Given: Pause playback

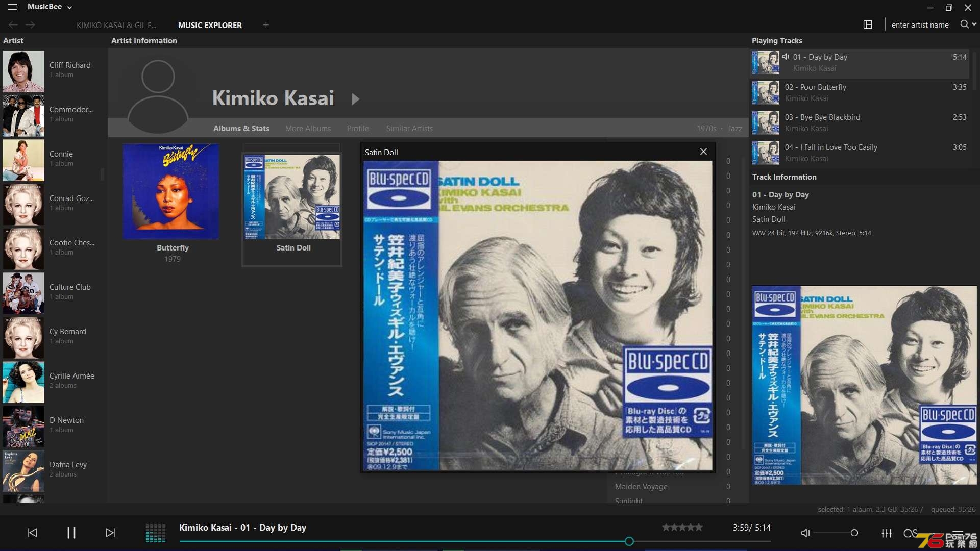Looking at the screenshot, I should [x=71, y=533].
